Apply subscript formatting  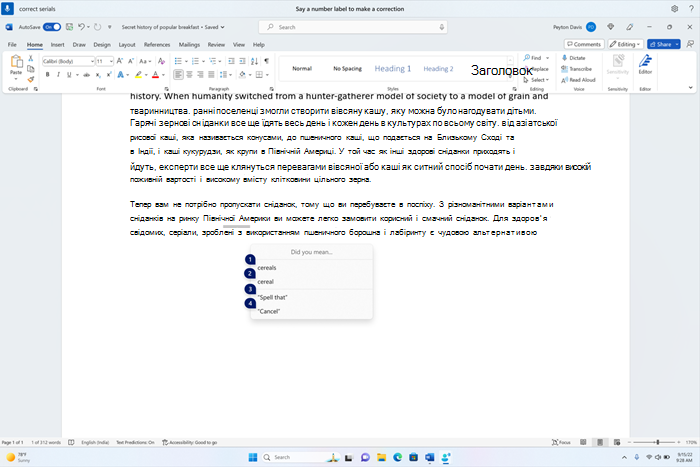tap(98, 75)
